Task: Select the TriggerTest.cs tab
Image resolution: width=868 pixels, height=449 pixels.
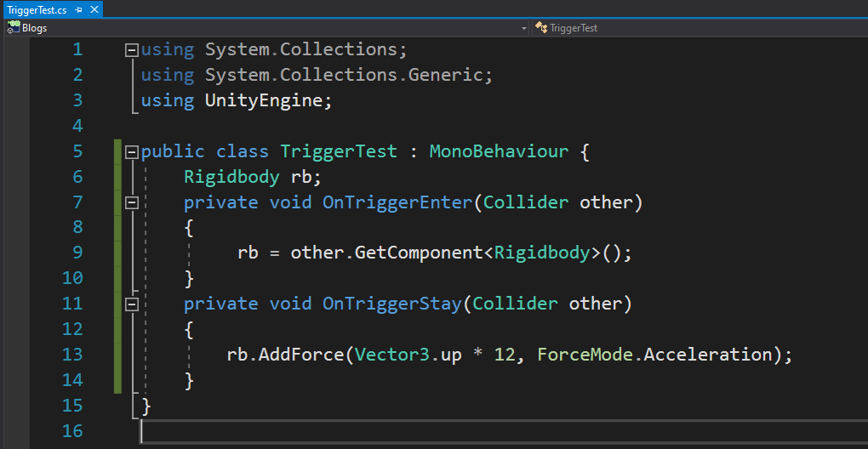Action: tap(37, 10)
